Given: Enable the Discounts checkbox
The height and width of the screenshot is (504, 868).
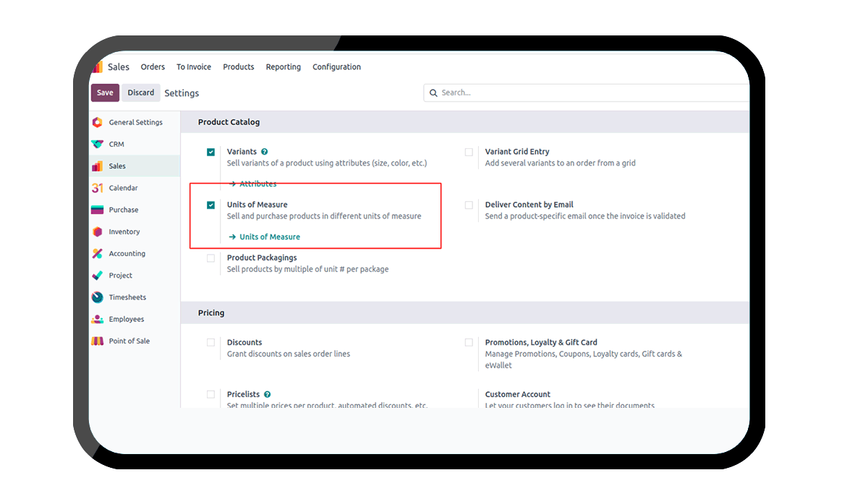Looking at the screenshot, I should pos(210,343).
